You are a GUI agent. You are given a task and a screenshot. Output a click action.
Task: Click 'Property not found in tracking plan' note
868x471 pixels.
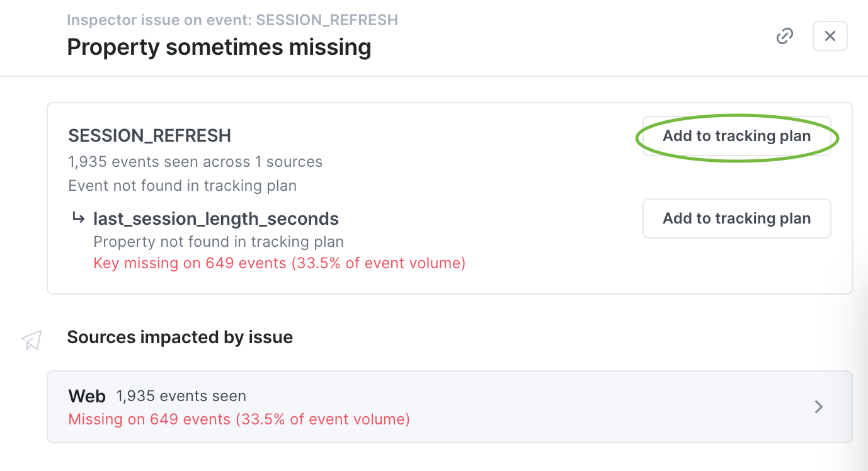pyautogui.click(x=218, y=242)
